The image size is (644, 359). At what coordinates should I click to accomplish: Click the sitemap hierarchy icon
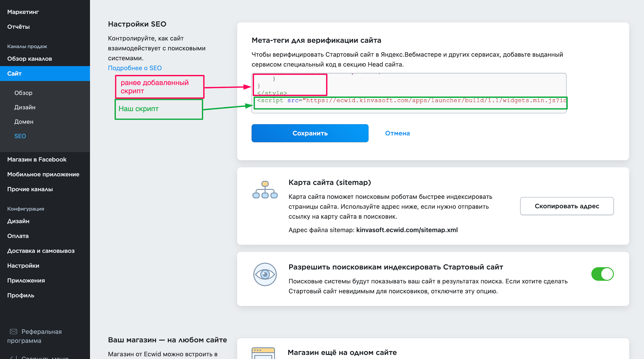click(265, 190)
